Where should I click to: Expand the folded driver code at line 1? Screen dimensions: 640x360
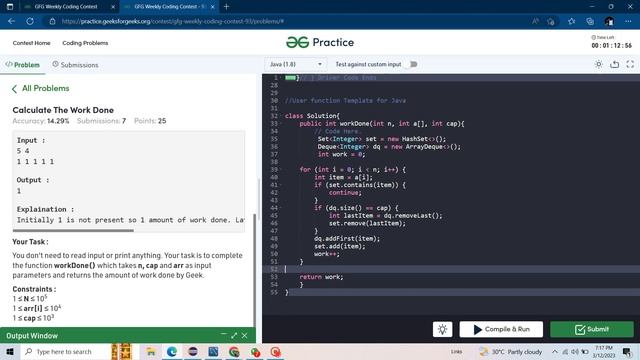tap(290, 78)
